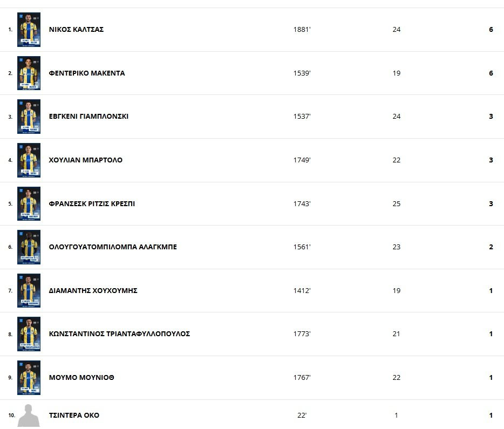Click Τσιντέρα Όκο placeholder silhouette avatar
Image resolution: width=504 pixels, height=429 pixels.
coord(29,416)
